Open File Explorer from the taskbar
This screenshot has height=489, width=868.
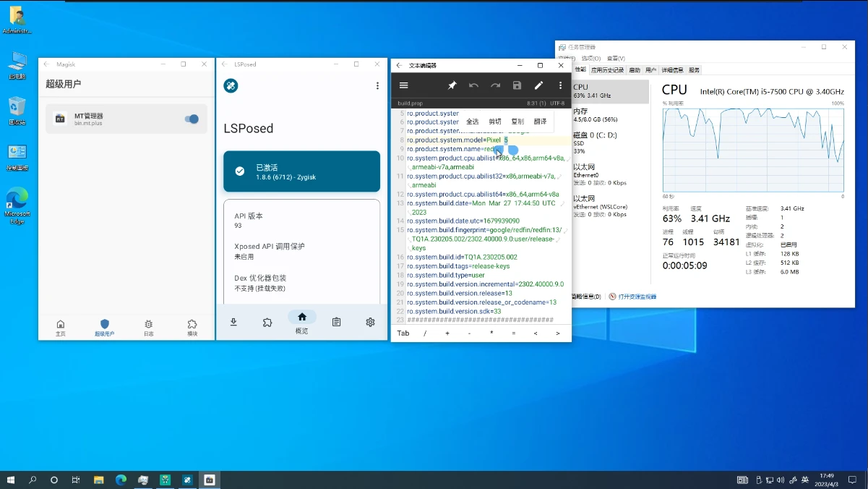tap(99, 480)
